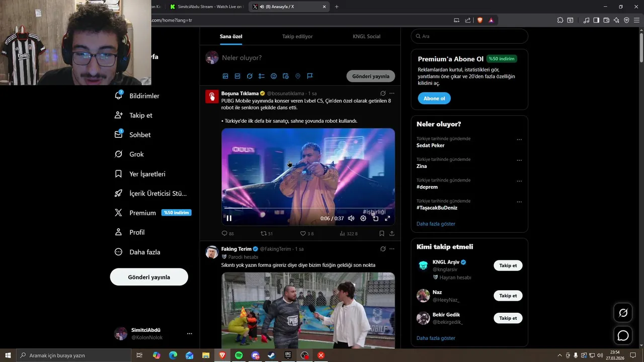644x362 pixels.
Task: Open Epic Games from taskbar
Action: 288,355
